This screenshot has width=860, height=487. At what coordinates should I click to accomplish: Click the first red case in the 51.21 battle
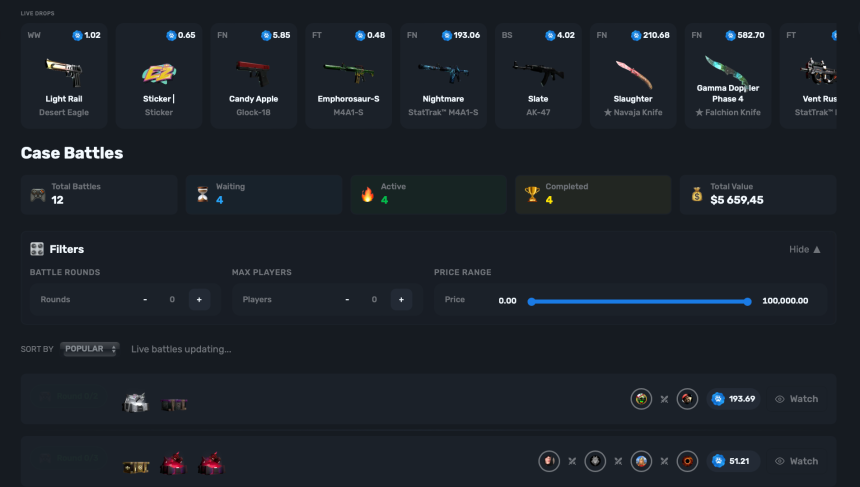tap(173, 464)
